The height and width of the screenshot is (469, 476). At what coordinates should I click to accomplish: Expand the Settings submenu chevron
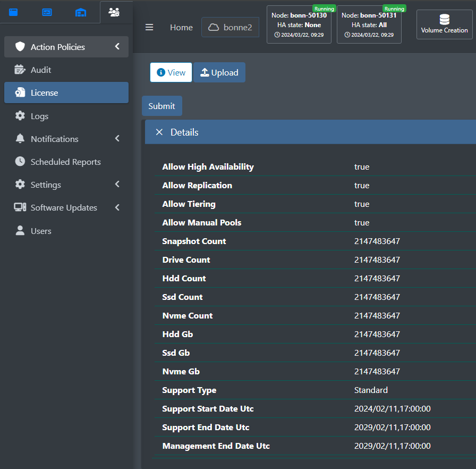[x=117, y=184]
